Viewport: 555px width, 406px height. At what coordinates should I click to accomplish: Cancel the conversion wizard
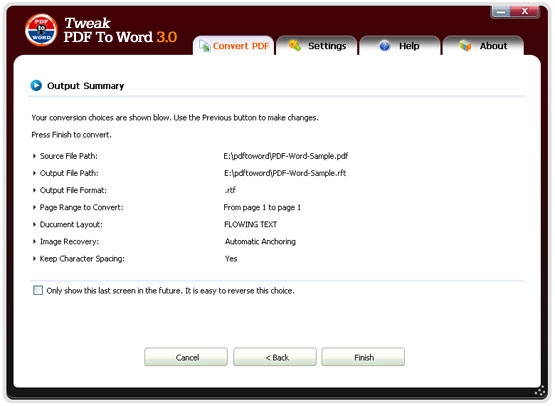tap(186, 357)
